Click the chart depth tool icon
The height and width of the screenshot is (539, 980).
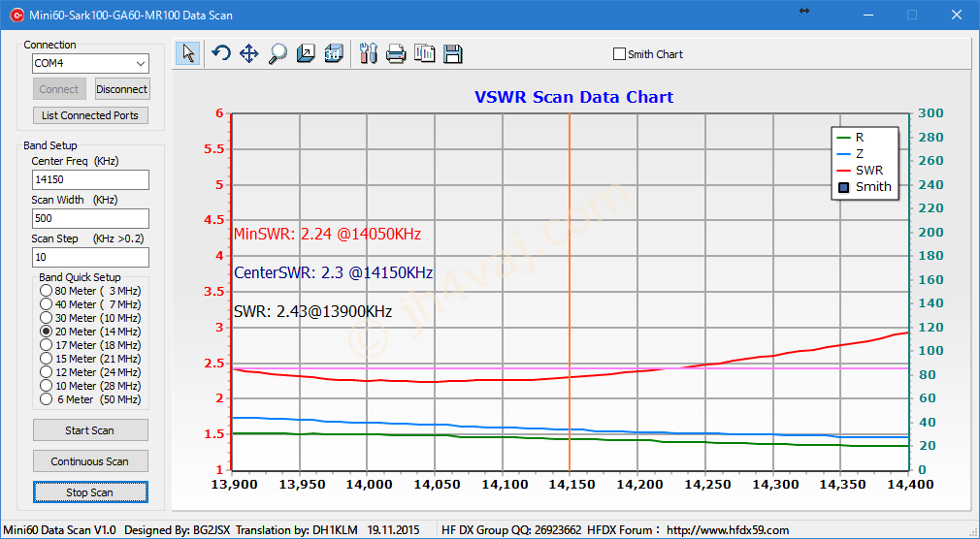pyautogui.click(x=306, y=53)
